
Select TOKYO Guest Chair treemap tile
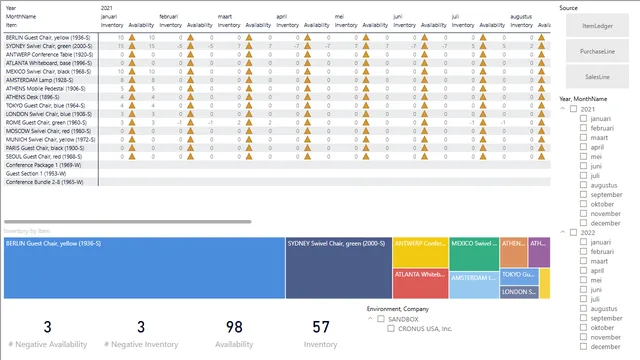tap(519, 276)
